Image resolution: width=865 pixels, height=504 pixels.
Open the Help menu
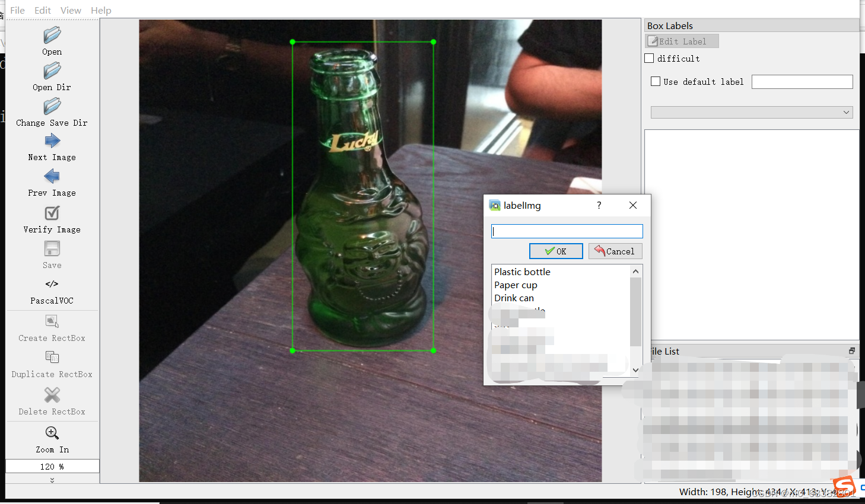(101, 10)
